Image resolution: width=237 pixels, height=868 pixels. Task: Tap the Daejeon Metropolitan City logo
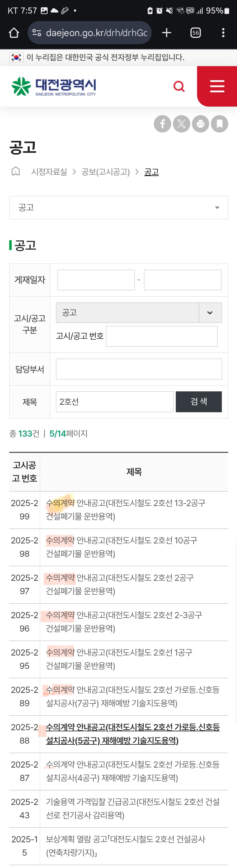(x=54, y=86)
